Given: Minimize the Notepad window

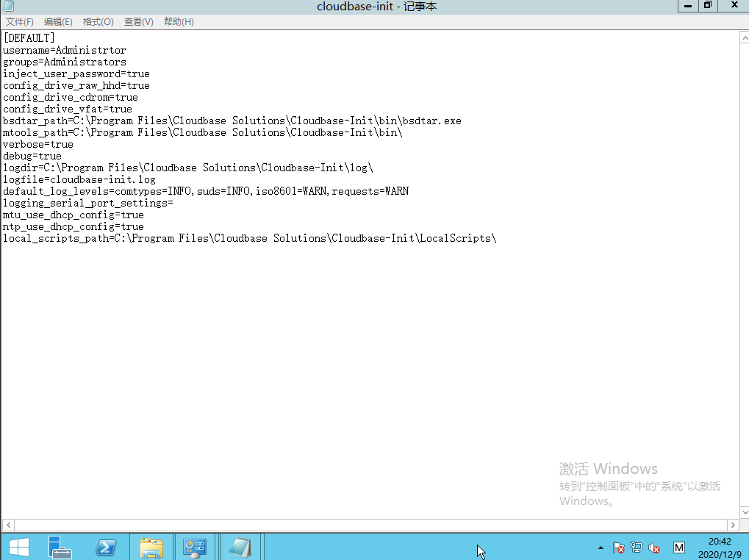Looking at the screenshot, I should tap(688, 6).
